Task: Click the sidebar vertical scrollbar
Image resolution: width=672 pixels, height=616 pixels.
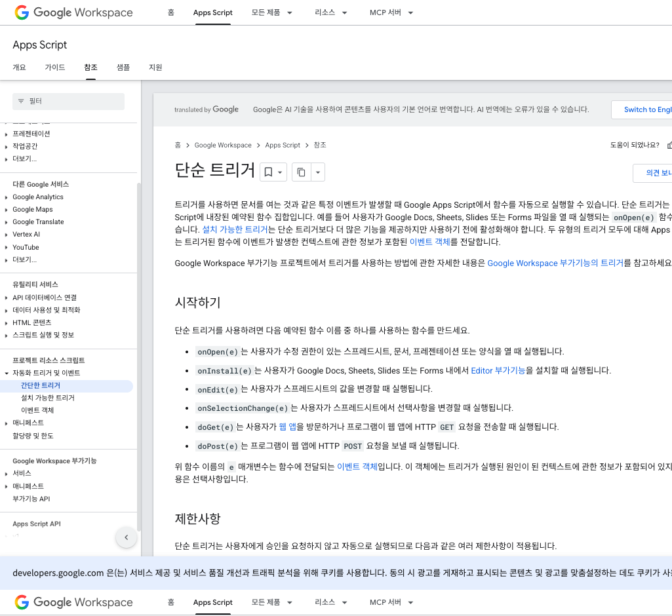Action: pyautogui.click(x=138, y=357)
